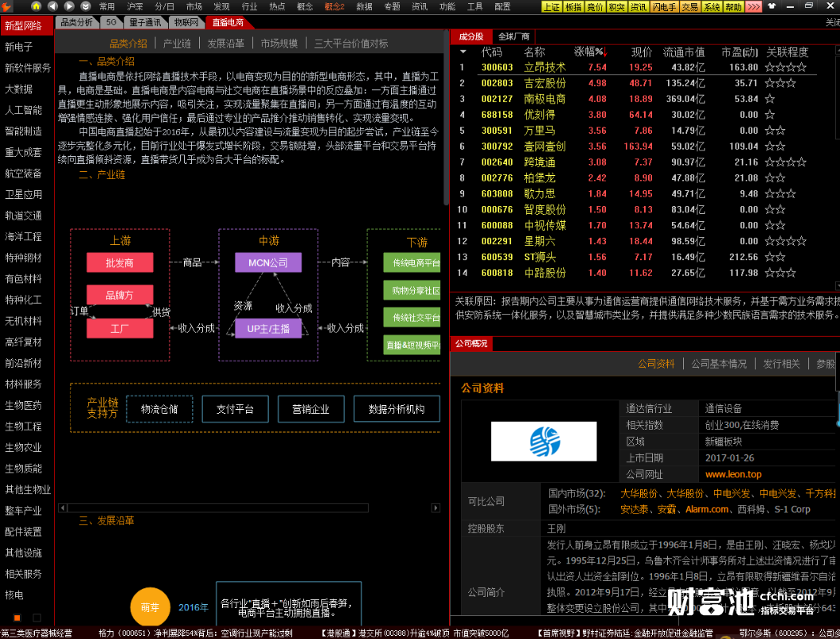The height and width of the screenshot is (639, 840).
Task: Click the UP主/主播 box in the diagram
Action: coord(268,329)
